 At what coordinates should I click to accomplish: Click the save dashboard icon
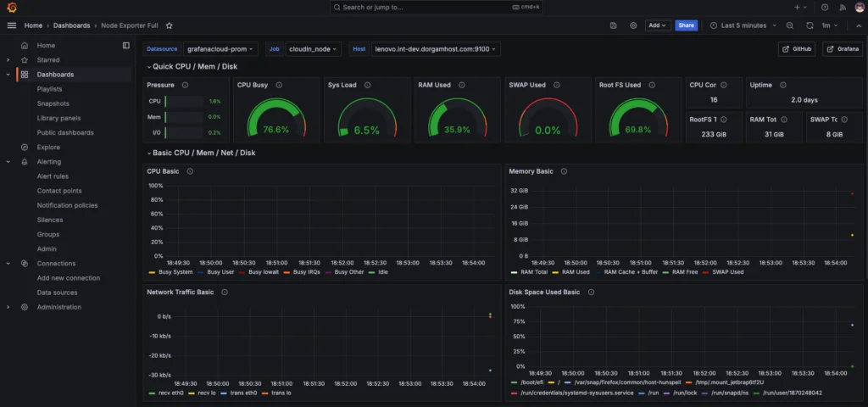pyautogui.click(x=613, y=25)
